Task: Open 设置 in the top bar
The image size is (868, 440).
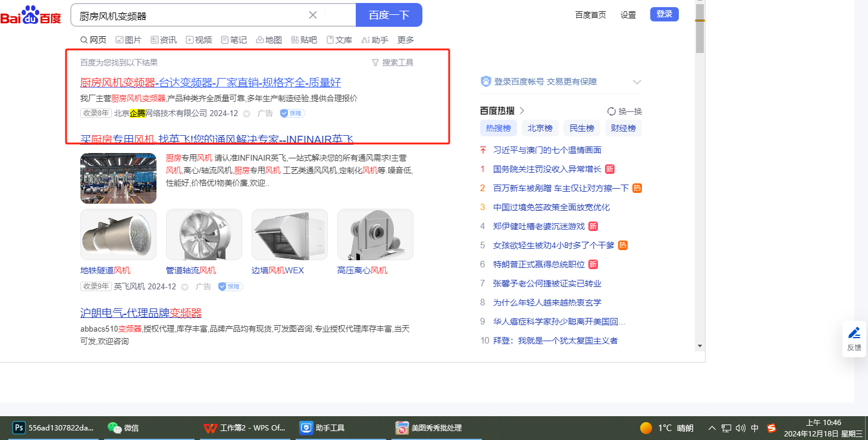Action: tap(628, 15)
